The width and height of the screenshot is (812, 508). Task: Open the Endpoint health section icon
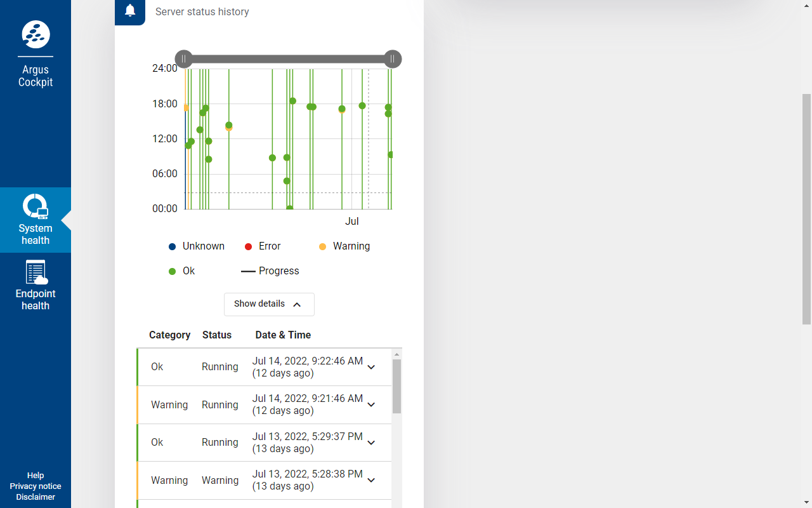(x=36, y=272)
